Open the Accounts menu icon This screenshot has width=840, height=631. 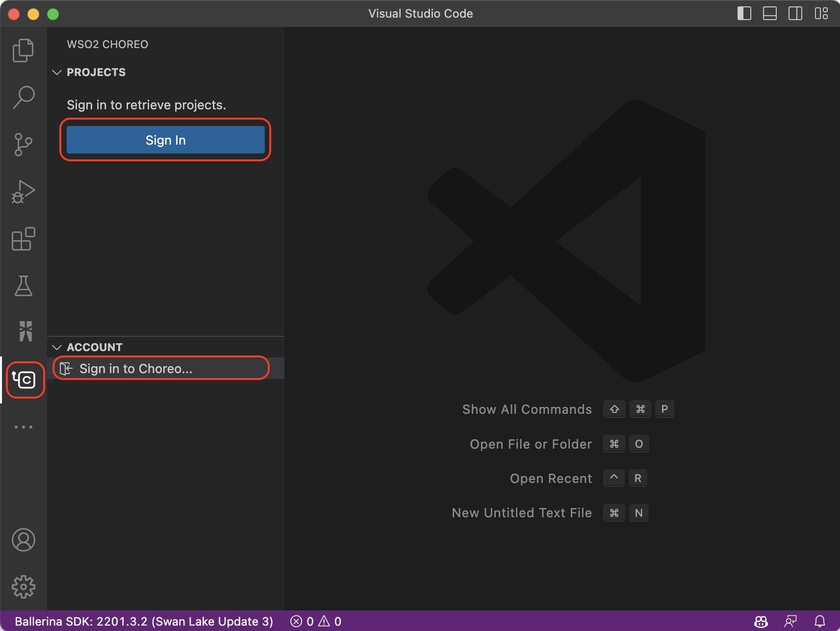coord(23,540)
